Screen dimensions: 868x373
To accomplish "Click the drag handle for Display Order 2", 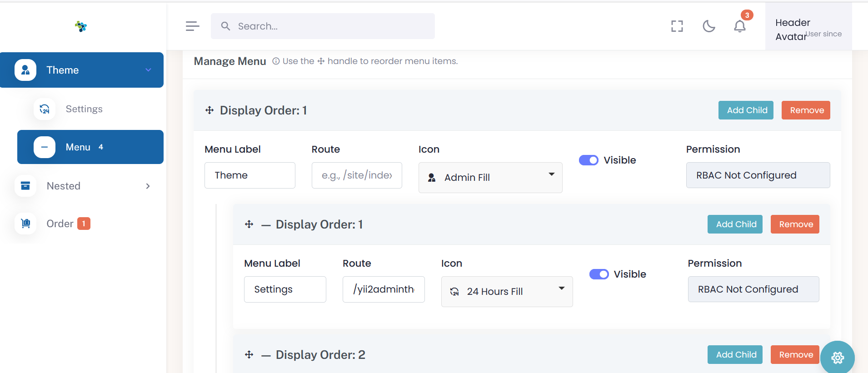I will (249, 355).
